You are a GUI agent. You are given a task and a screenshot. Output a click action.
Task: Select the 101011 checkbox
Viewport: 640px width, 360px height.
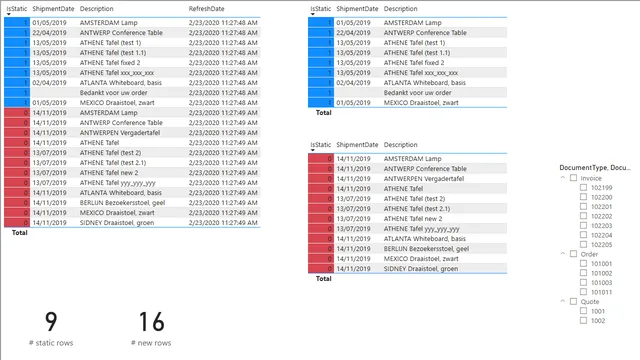583,292
